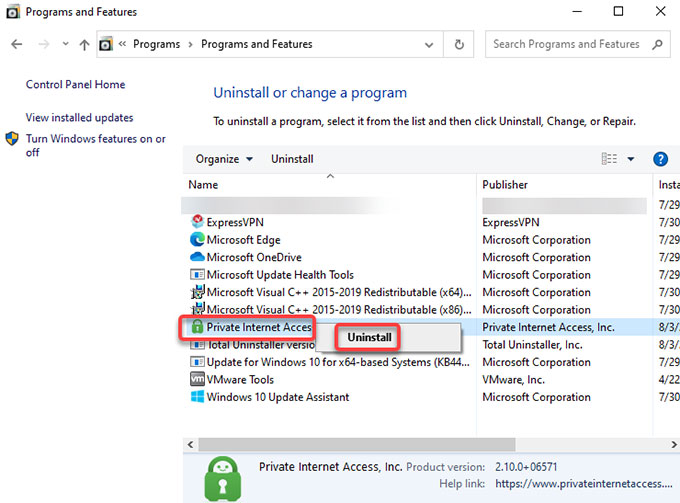Viewport: 680px width, 503px height.
Task: Click the ExpressVPN program icon
Action: pyautogui.click(x=197, y=222)
